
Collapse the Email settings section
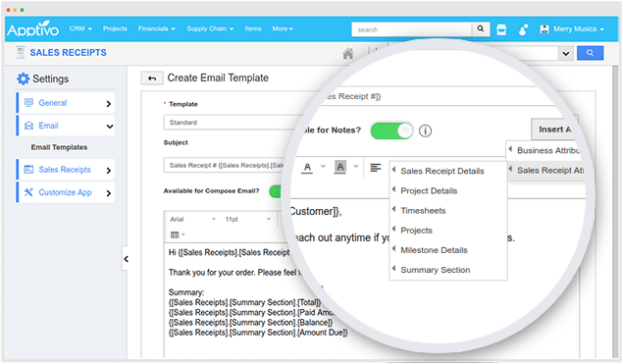coord(66,126)
